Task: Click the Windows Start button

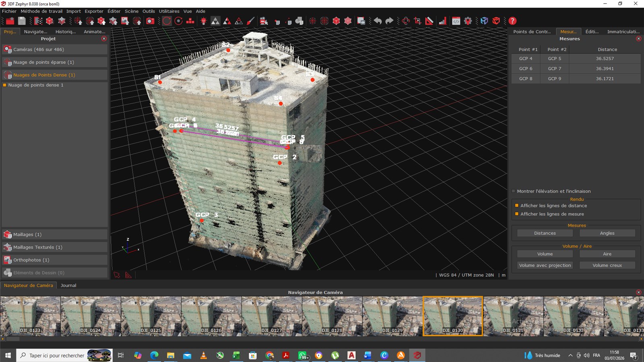Action: tap(8, 355)
